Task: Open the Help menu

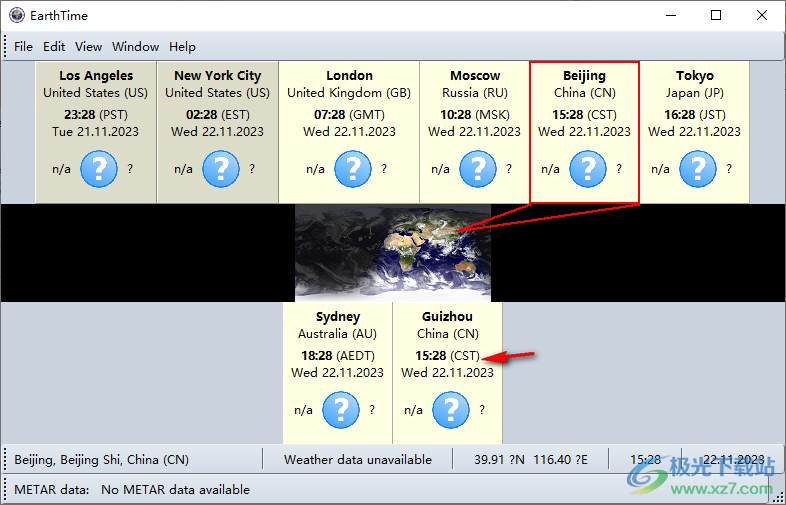Action: (182, 47)
